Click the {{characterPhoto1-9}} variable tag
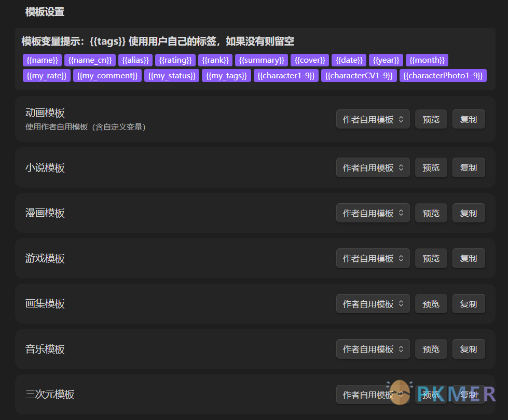Screen dimensions: 508x420 tap(443, 76)
